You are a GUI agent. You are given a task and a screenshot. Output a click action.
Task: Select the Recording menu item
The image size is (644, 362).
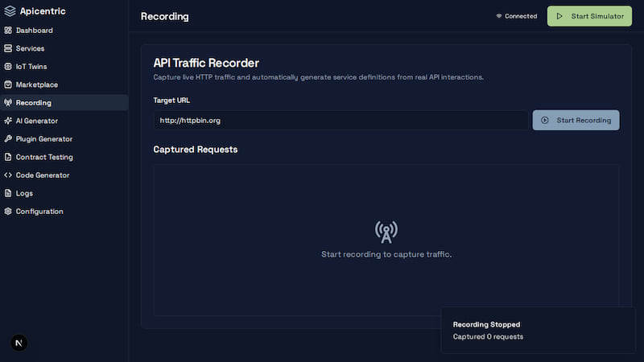[x=64, y=103]
